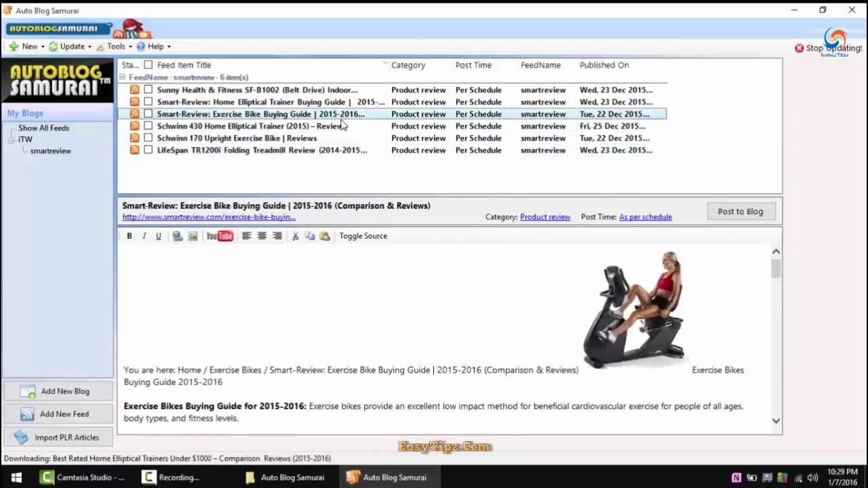This screenshot has width=868, height=488.
Task: Open the battery status tray icon
Action: [x=752, y=478]
